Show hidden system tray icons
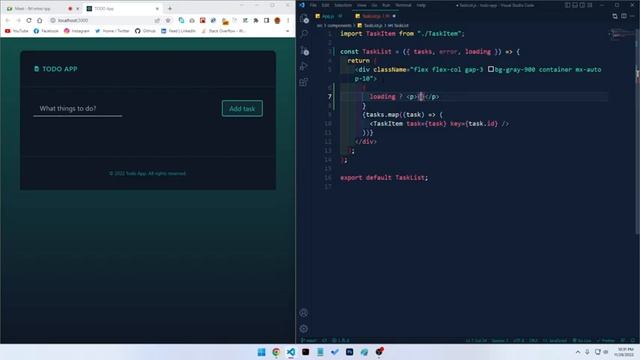This screenshot has width=640, height=360. [578, 352]
